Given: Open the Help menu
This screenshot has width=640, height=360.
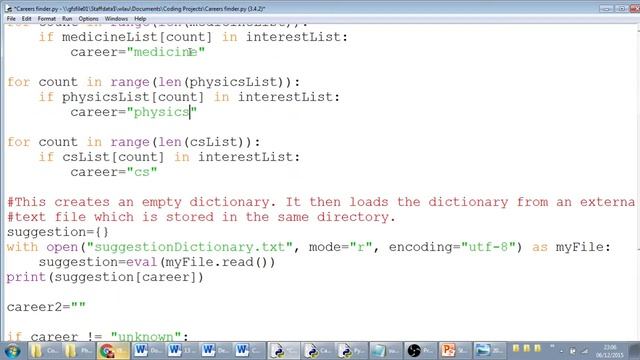Looking at the screenshot, I should click(140, 19).
